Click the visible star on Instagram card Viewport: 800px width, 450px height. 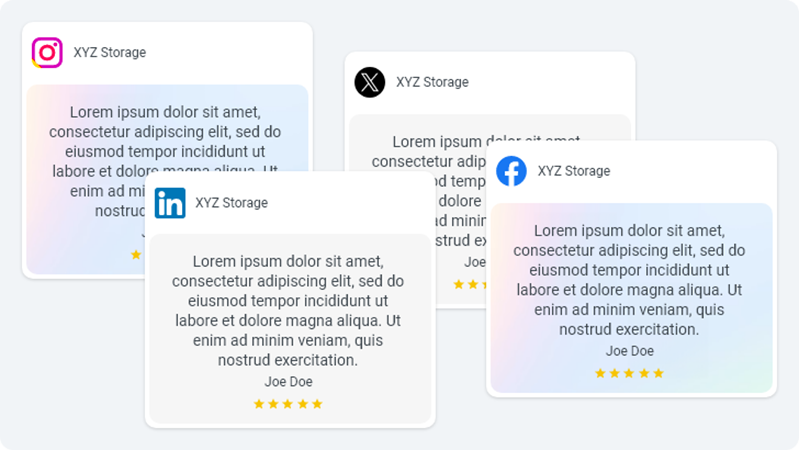click(x=136, y=255)
